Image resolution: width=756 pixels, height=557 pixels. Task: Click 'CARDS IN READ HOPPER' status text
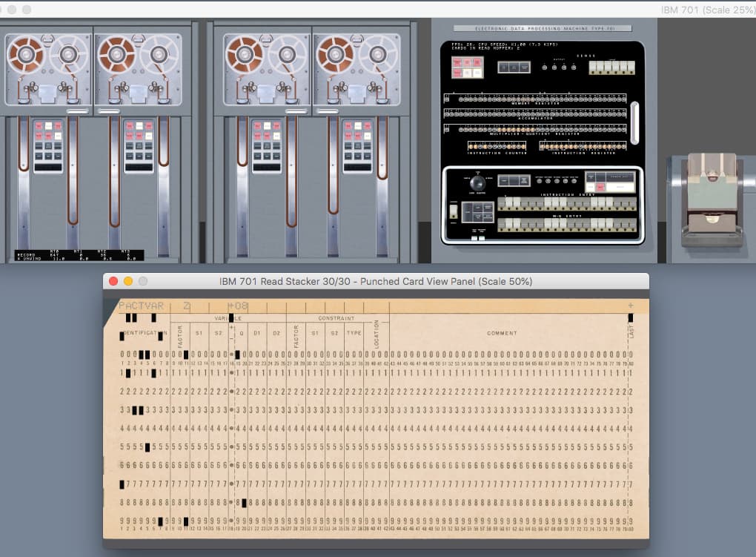coord(485,48)
